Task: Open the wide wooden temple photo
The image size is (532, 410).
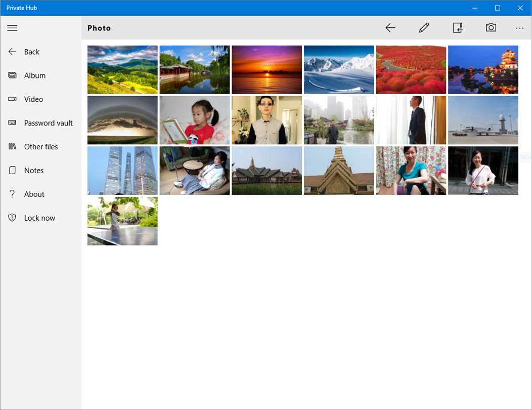Action: click(x=267, y=171)
